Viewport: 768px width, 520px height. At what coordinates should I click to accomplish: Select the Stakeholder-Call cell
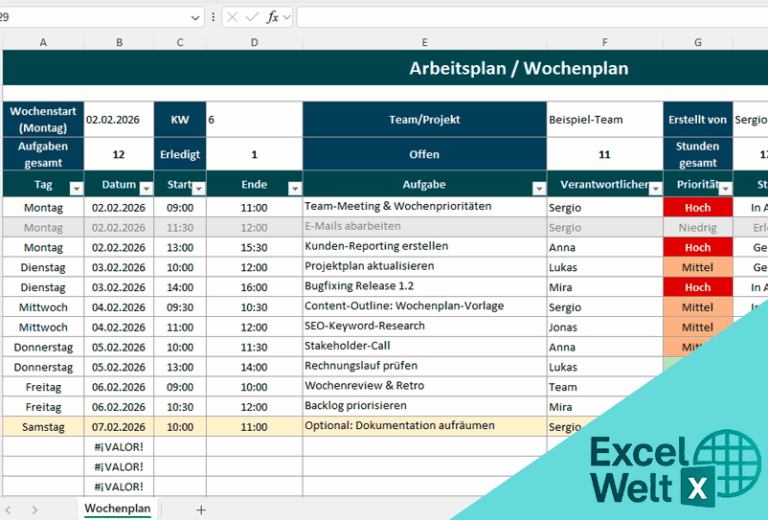click(425, 347)
